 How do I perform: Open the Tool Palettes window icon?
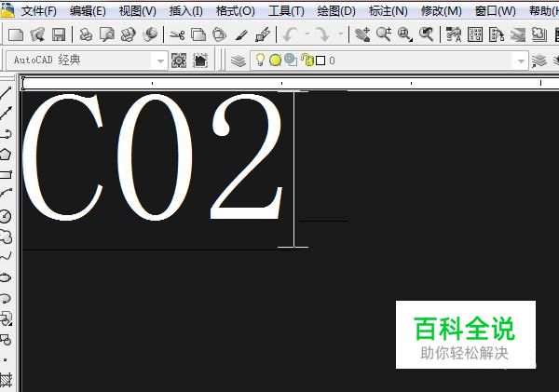[497, 34]
